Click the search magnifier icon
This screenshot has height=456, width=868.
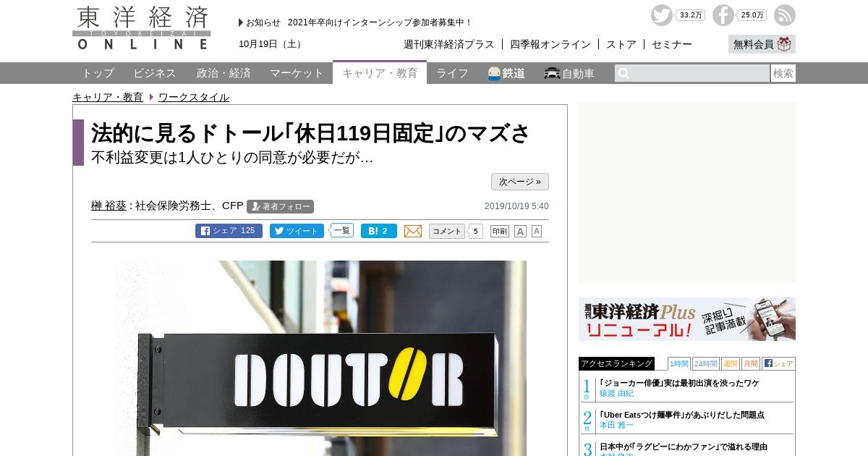pyautogui.click(x=624, y=73)
